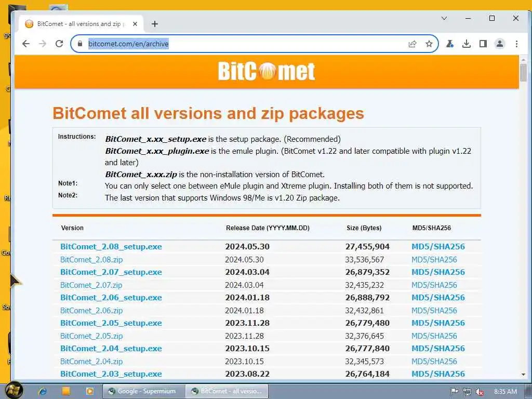Select the BitComet taskbar window button
Viewport: 532px width, 399px height.
pyautogui.click(x=227, y=391)
